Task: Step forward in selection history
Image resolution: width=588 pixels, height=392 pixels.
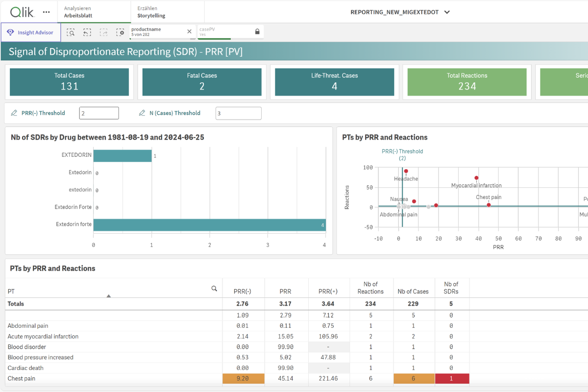Action: [103, 32]
